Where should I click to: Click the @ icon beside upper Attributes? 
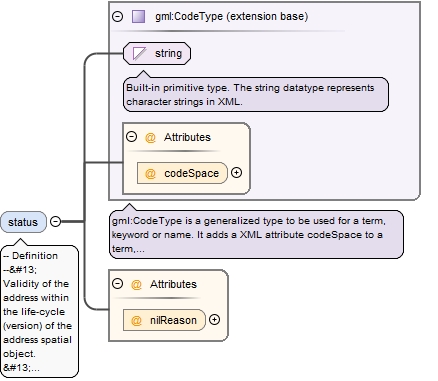pos(150,137)
